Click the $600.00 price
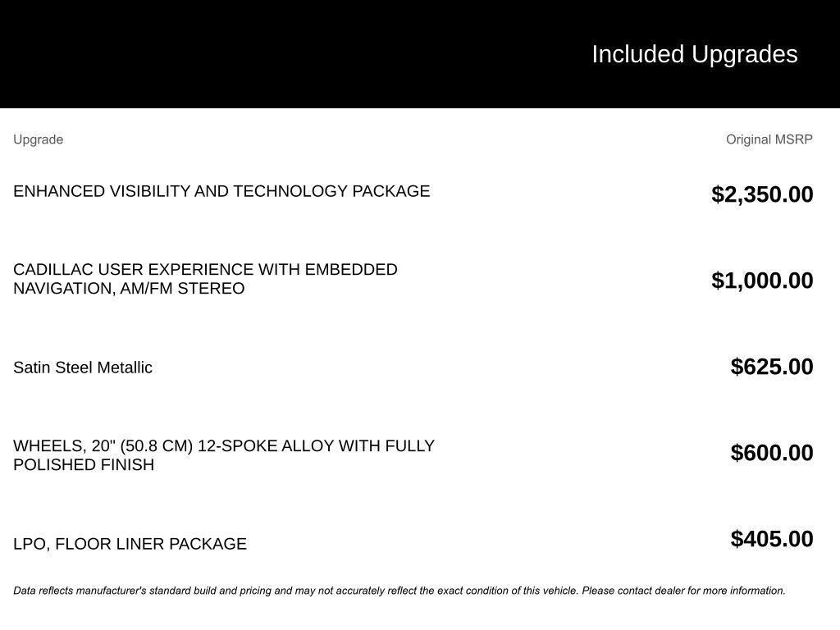 click(x=772, y=453)
